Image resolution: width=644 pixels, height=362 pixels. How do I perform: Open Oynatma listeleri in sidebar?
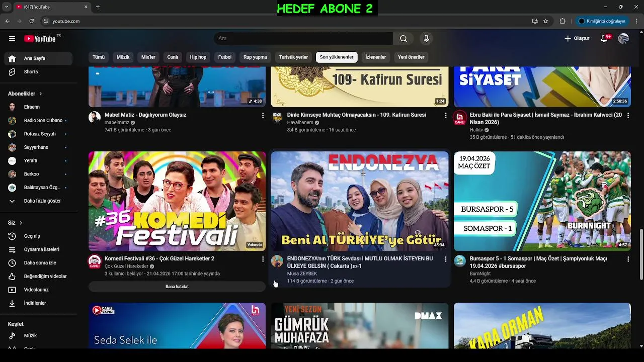(x=38, y=249)
